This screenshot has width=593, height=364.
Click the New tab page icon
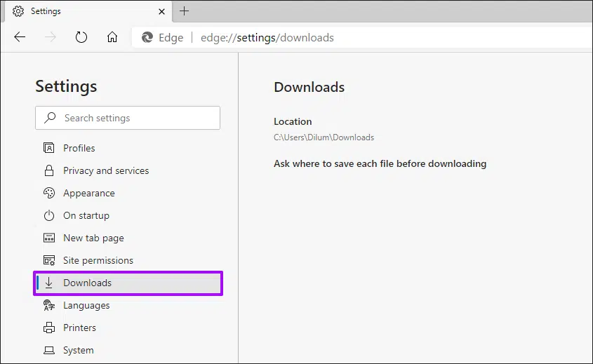click(x=49, y=238)
